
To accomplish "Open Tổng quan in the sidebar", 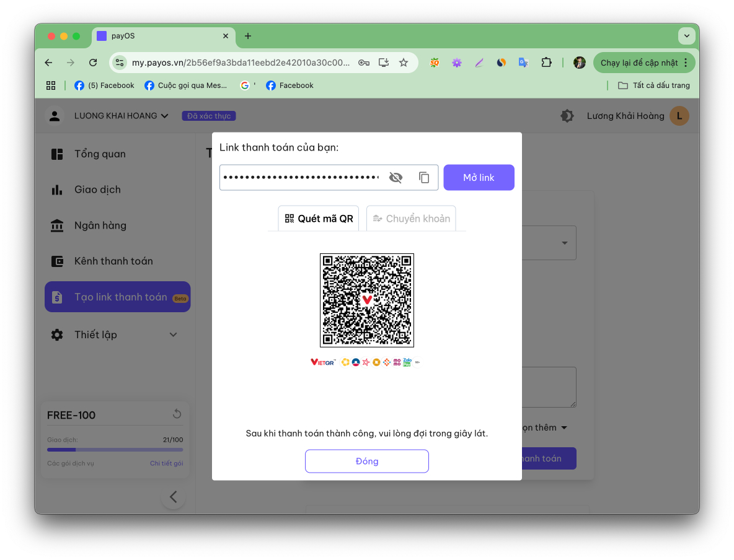I will coord(100,154).
